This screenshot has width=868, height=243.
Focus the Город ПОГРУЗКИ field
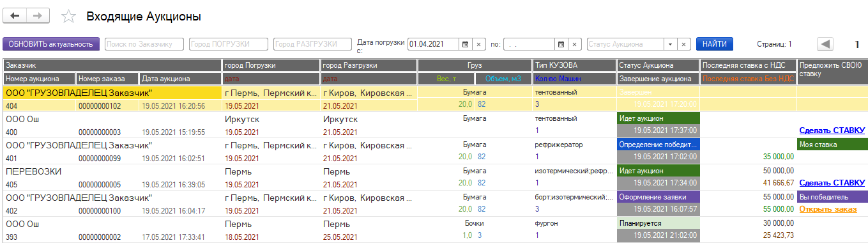pyautogui.click(x=229, y=44)
